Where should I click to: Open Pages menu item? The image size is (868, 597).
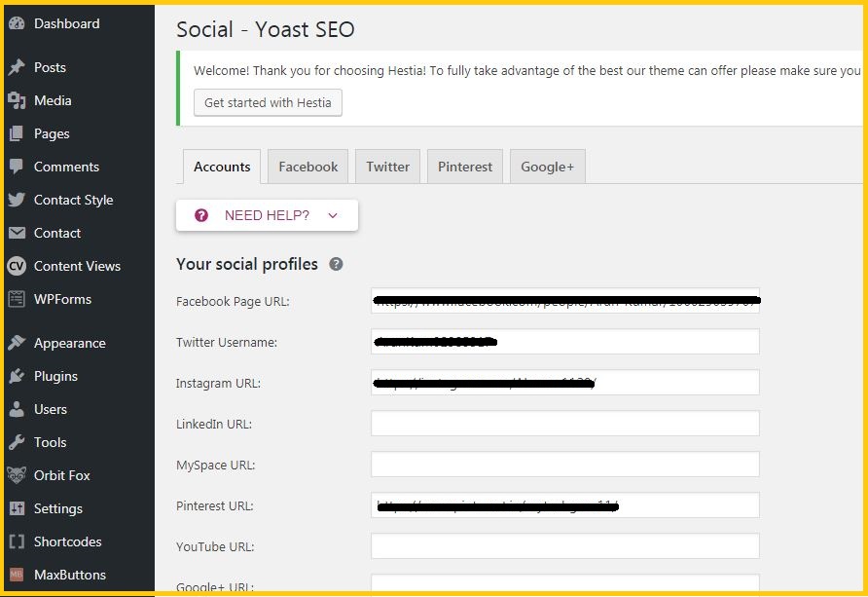click(x=79, y=133)
